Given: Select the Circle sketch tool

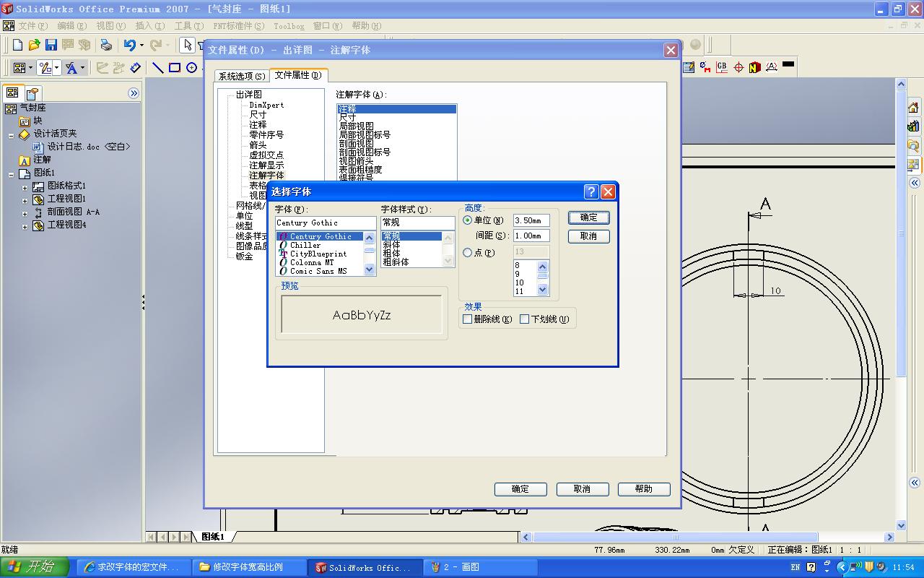Looking at the screenshot, I should [x=191, y=68].
